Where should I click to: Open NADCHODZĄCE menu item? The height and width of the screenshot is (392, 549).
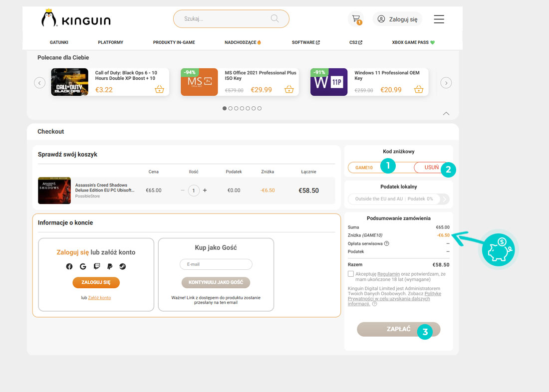click(243, 42)
